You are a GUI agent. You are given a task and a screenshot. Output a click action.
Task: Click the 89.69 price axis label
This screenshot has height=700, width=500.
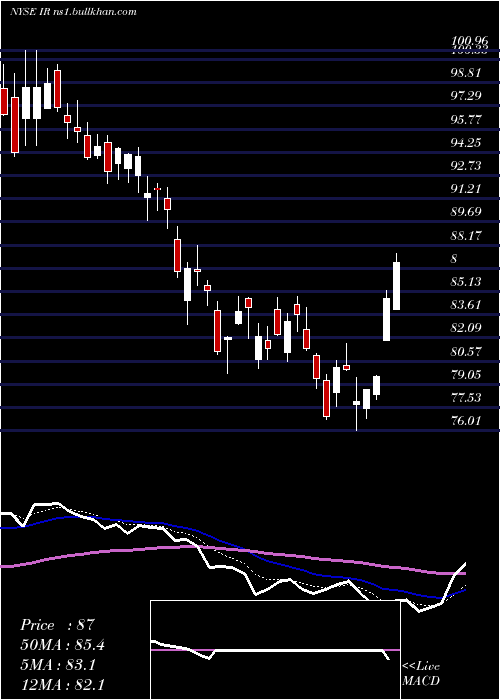[x=466, y=212]
